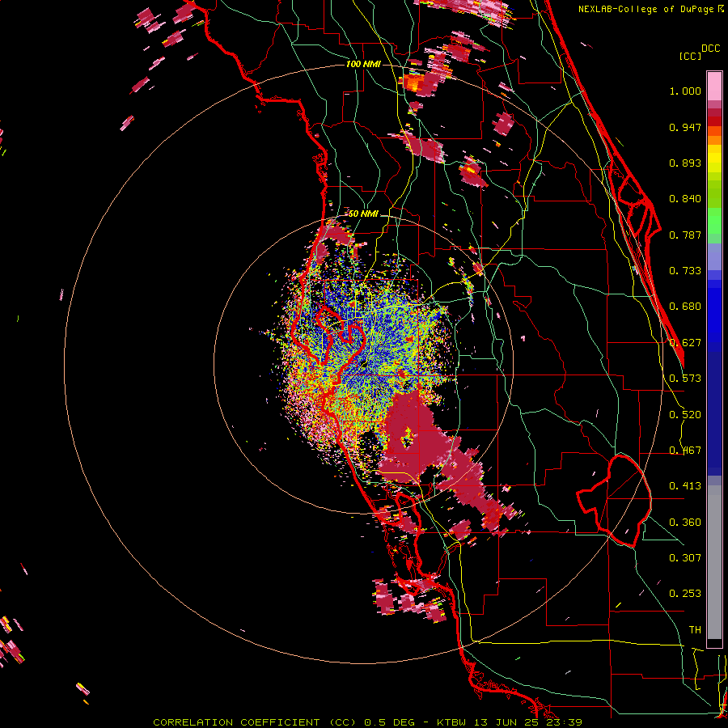Image resolution: width=728 pixels, height=728 pixels.
Task: Pick the light pink band atop color scale
Action: [x=714, y=87]
